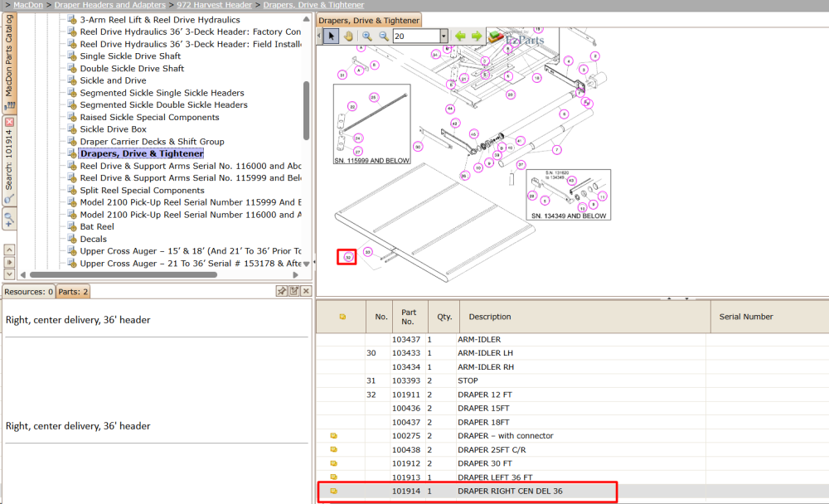Start a new search with magnifier-plus icon
The image size is (829, 504).
pyautogui.click(x=9, y=218)
